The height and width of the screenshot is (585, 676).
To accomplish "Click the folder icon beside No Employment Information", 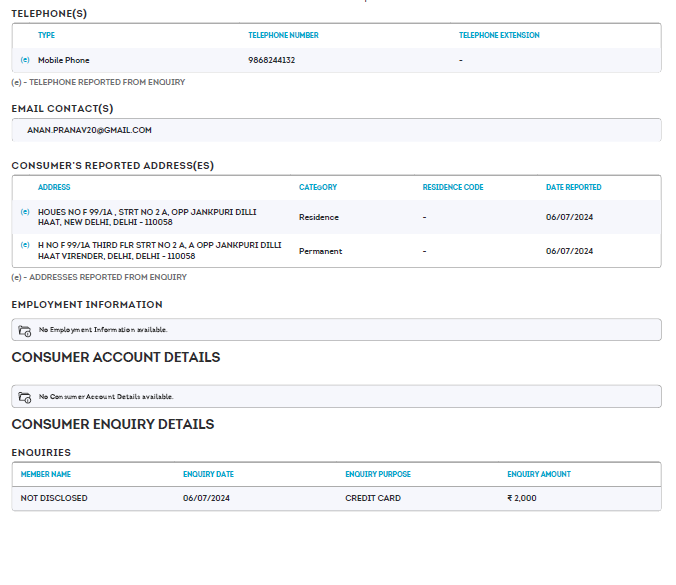I will pyautogui.click(x=25, y=330).
